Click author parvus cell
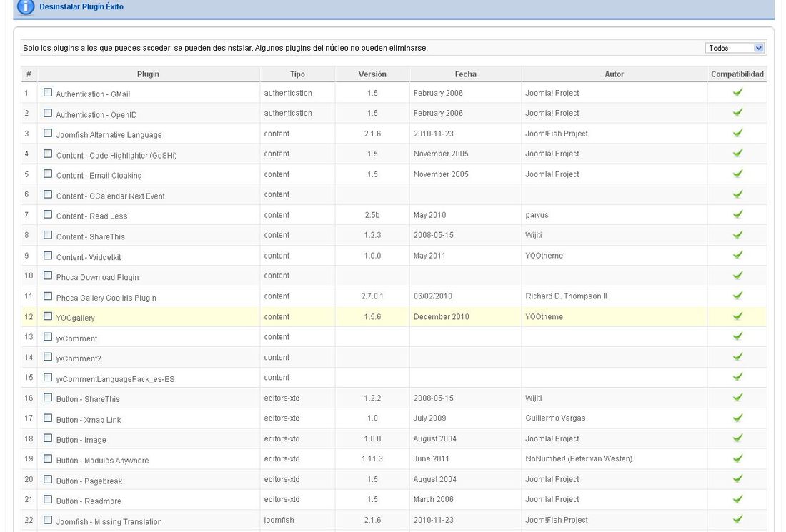The height and width of the screenshot is (532, 786). pos(537,215)
